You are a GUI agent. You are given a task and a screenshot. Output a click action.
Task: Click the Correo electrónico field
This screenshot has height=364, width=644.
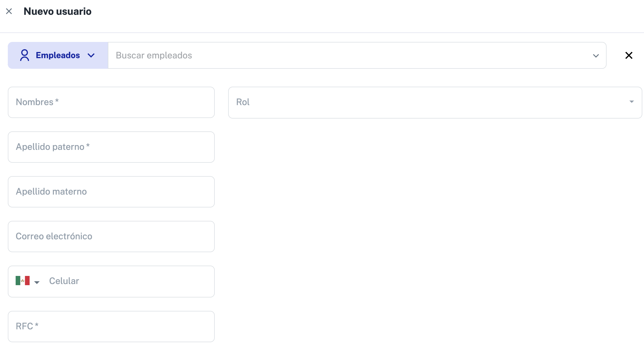click(x=111, y=237)
